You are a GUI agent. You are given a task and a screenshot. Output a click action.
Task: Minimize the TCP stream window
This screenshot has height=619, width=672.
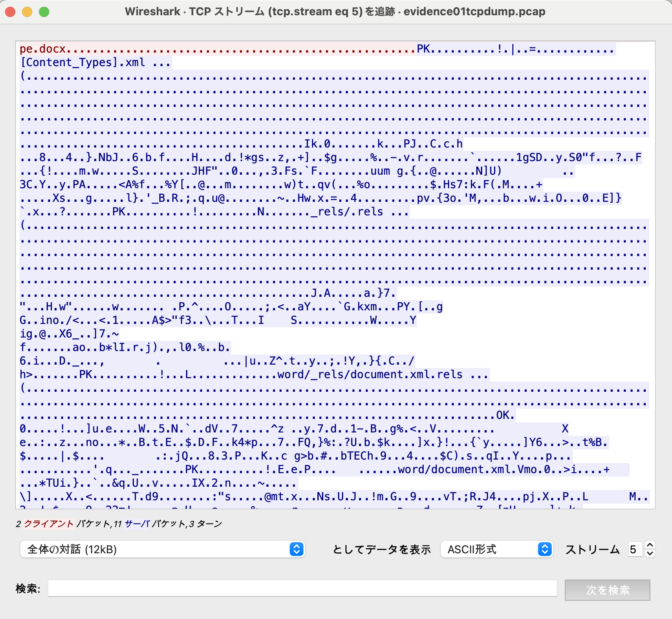[x=27, y=12]
